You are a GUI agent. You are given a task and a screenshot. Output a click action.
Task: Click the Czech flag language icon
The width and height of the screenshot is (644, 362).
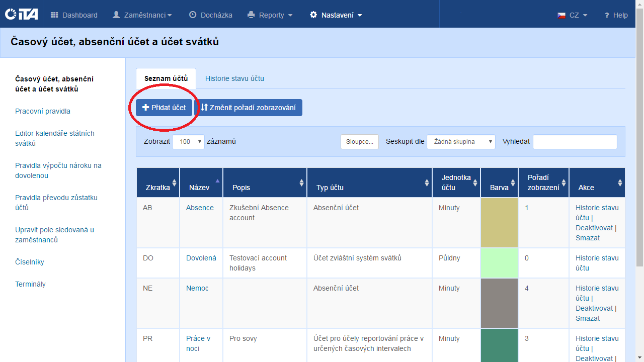tap(561, 15)
